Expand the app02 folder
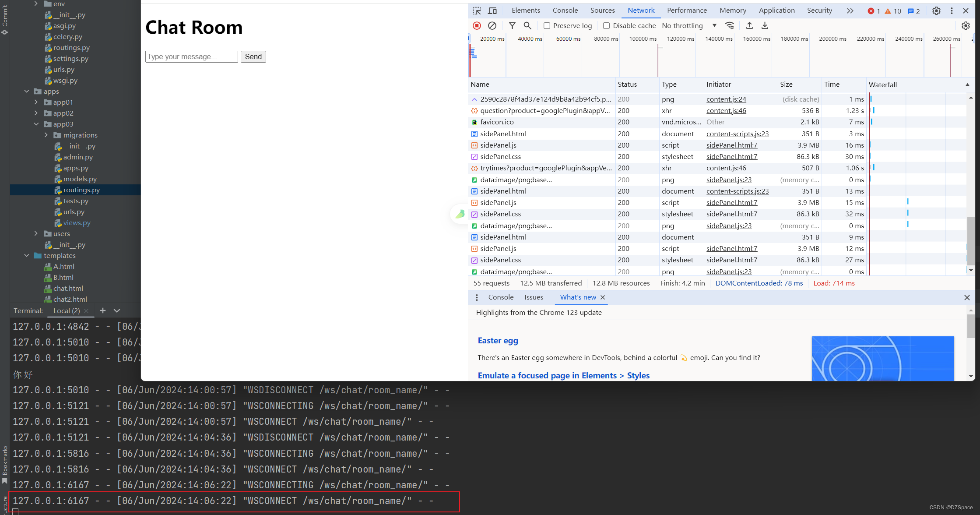Viewport: 980px width, 515px height. (37, 113)
